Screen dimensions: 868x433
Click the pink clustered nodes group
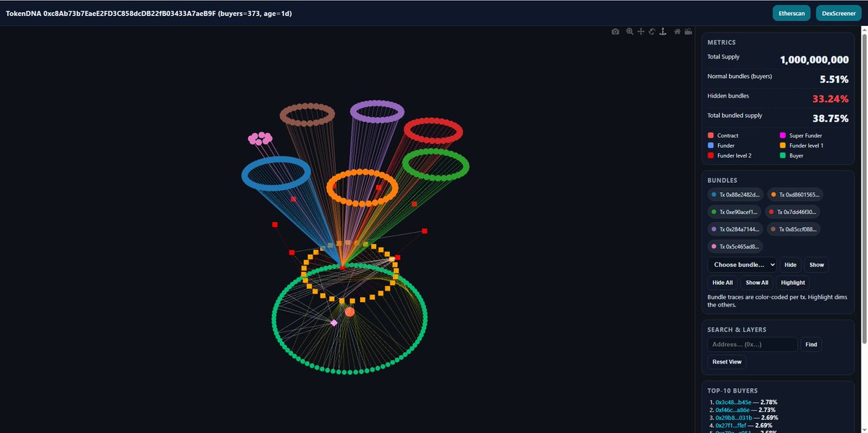pyautogui.click(x=260, y=138)
